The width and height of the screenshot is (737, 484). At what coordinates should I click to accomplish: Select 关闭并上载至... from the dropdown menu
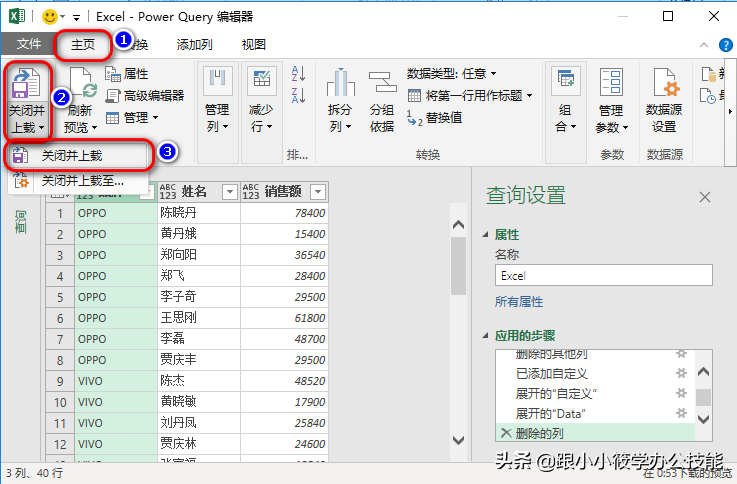[x=82, y=181]
